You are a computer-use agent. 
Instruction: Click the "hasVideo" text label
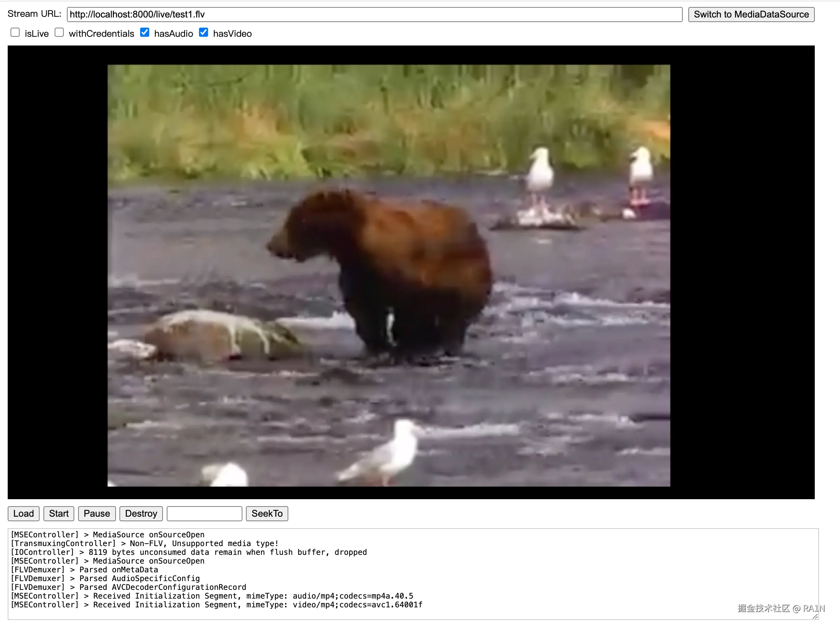(232, 34)
